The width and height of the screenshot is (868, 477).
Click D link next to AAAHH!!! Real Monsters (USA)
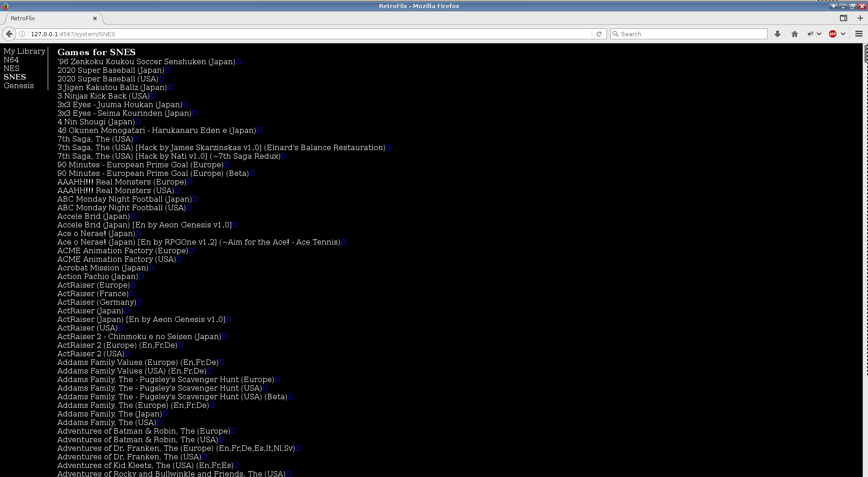point(177,191)
